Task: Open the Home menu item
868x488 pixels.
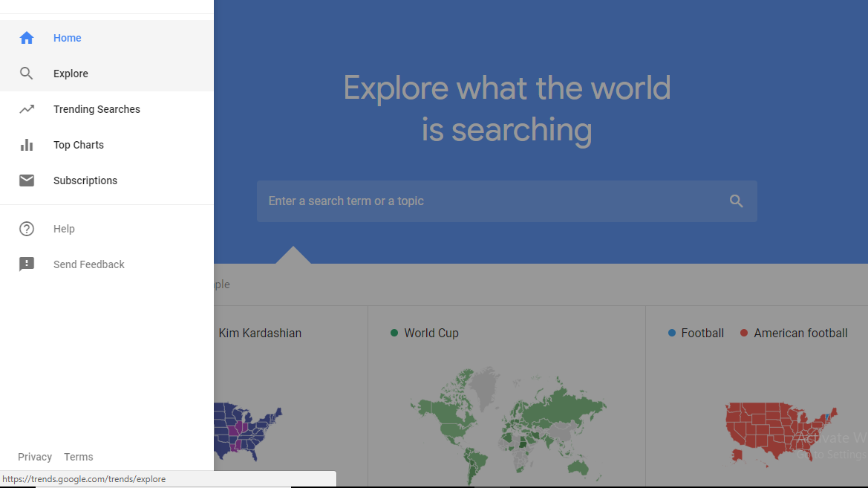Action: pyautogui.click(x=107, y=38)
